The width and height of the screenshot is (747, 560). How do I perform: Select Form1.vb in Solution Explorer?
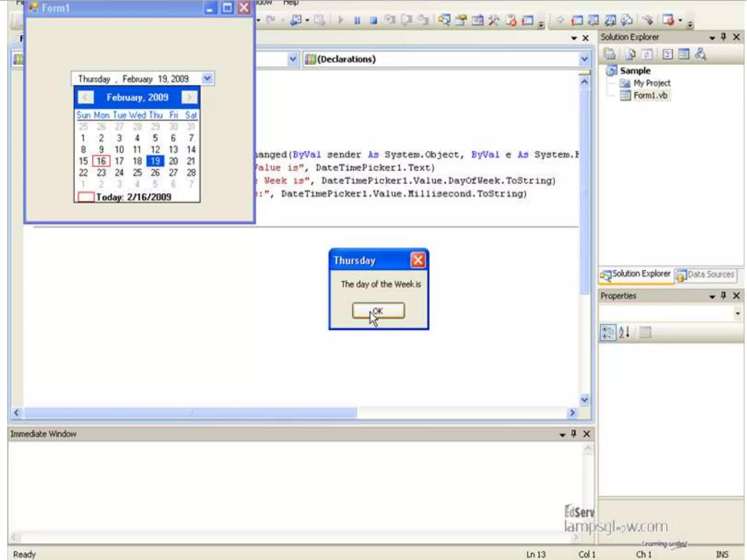[650, 96]
